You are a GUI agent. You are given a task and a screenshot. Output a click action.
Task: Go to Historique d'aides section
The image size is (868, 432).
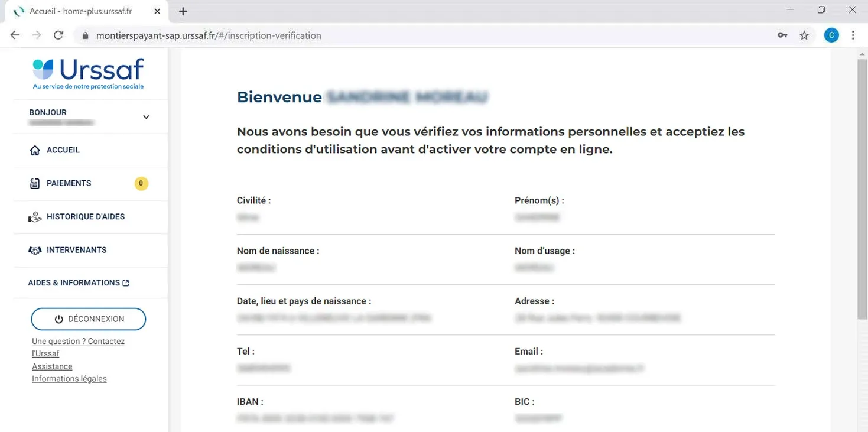point(86,217)
